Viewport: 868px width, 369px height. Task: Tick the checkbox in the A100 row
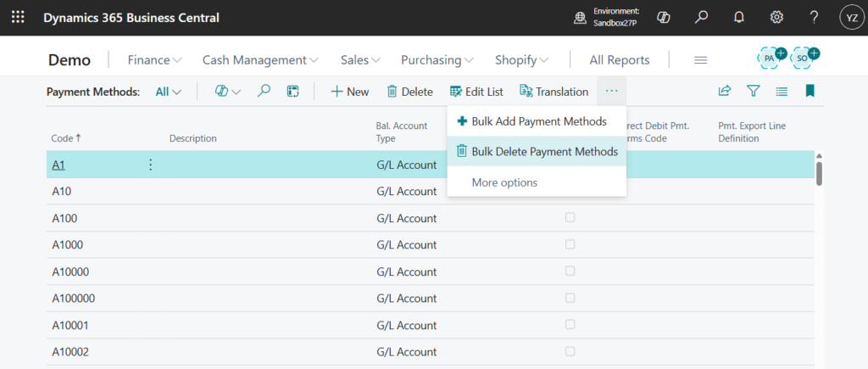(570, 218)
